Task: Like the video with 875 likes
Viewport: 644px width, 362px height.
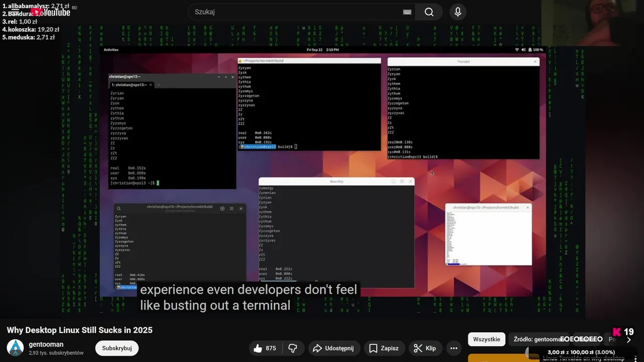Action: (x=265, y=348)
